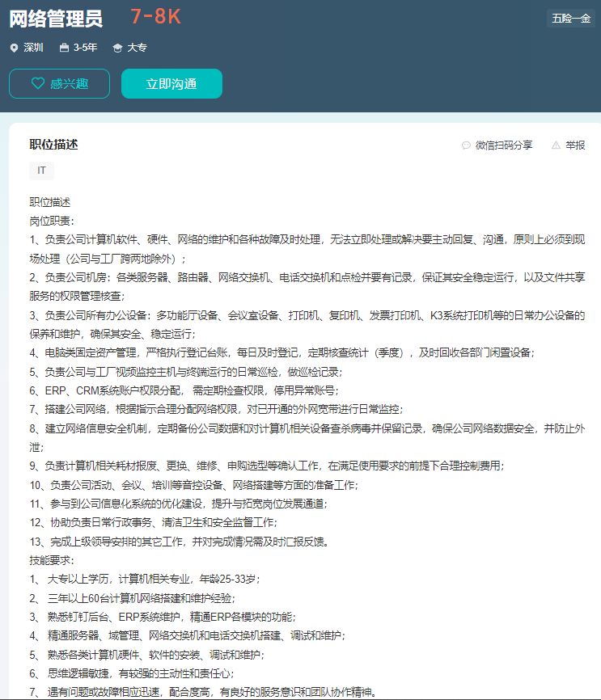Click requirement line about 精通服务器、域管理

point(187,635)
